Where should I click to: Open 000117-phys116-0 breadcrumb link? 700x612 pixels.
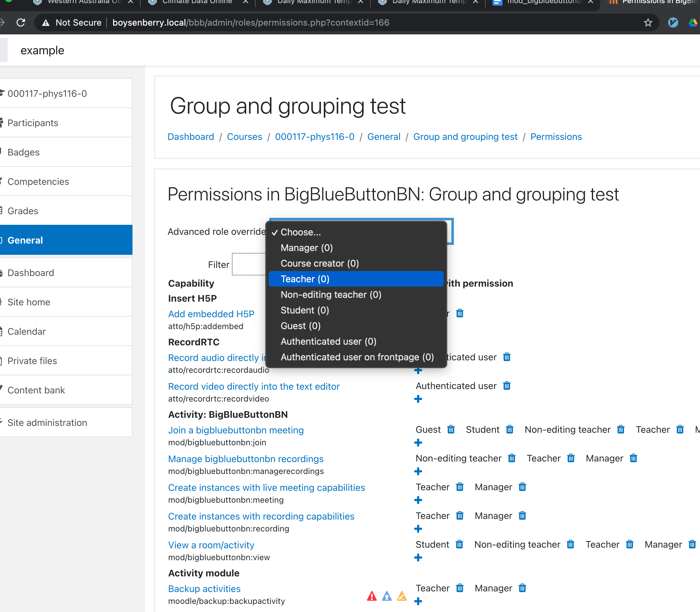click(314, 137)
